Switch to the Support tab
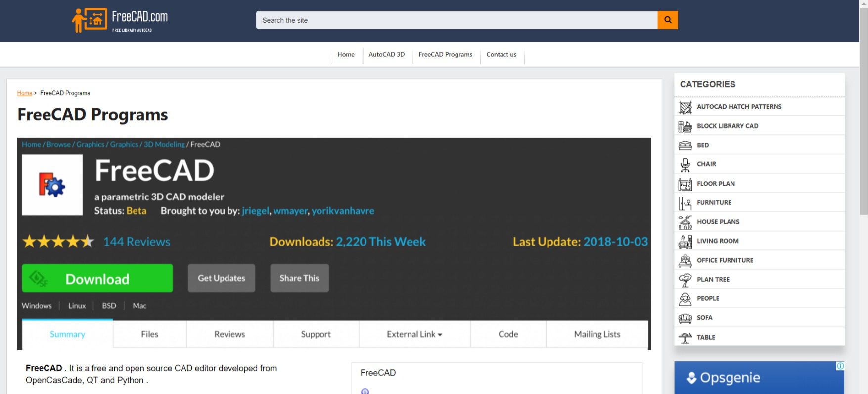The image size is (868, 394). pyautogui.click(x=316, y=334)
